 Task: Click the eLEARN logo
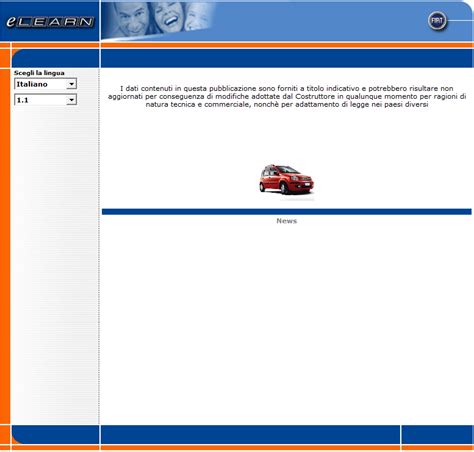(50, 22)
